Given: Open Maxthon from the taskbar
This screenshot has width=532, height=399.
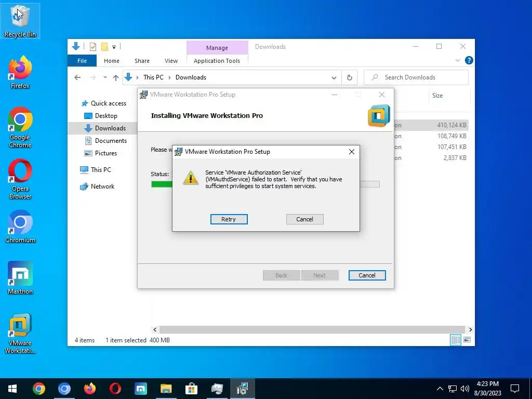Looking at the screenshot, I should click(x=140, y=389).
